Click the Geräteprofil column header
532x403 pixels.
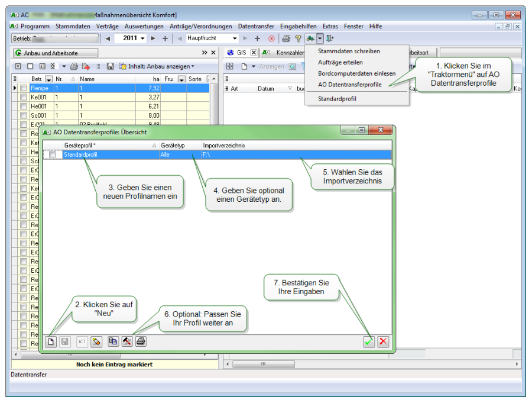106,145
